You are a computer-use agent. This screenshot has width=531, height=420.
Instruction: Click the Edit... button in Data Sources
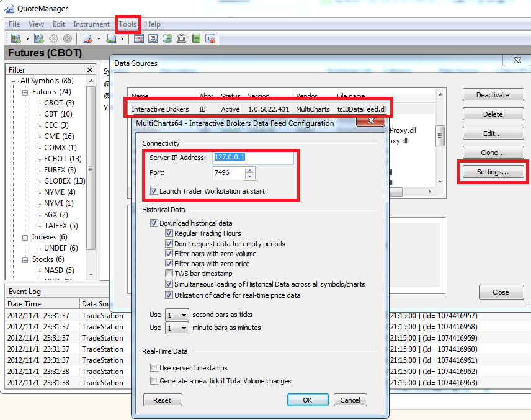pos(493,133)
